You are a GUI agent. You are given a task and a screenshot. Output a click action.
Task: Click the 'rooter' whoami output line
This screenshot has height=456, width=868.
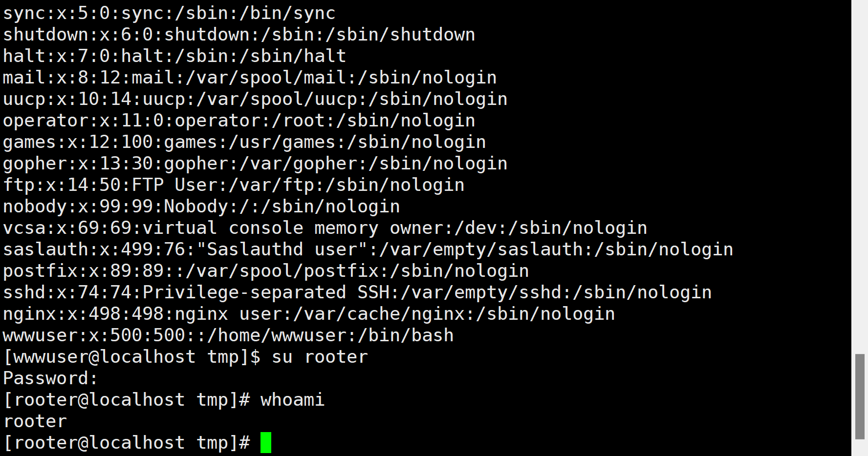(35, 421)
